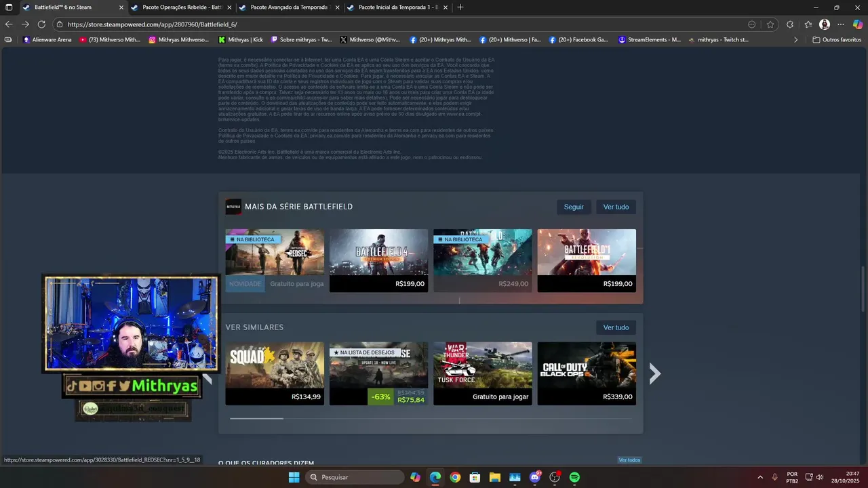Viewport: 868px width, 488px height.
Task: Open Google Chrome from taskbar
Action: 455,477
